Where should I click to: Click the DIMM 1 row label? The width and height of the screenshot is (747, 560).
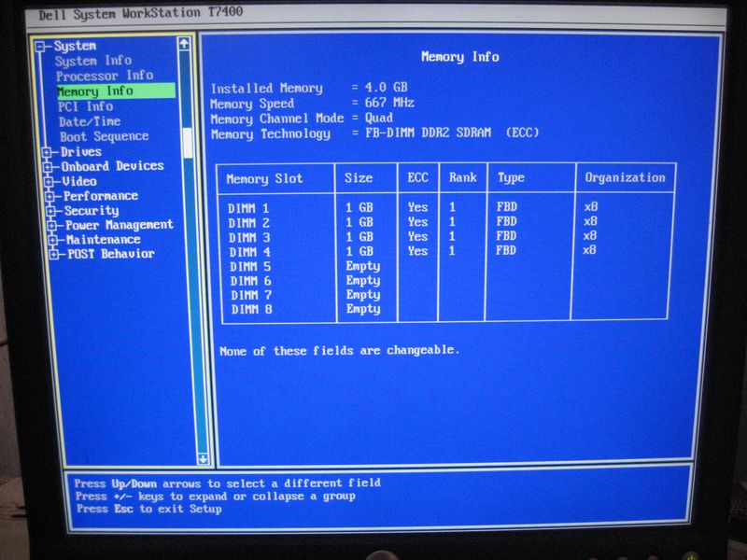click(x=248, y=208)
